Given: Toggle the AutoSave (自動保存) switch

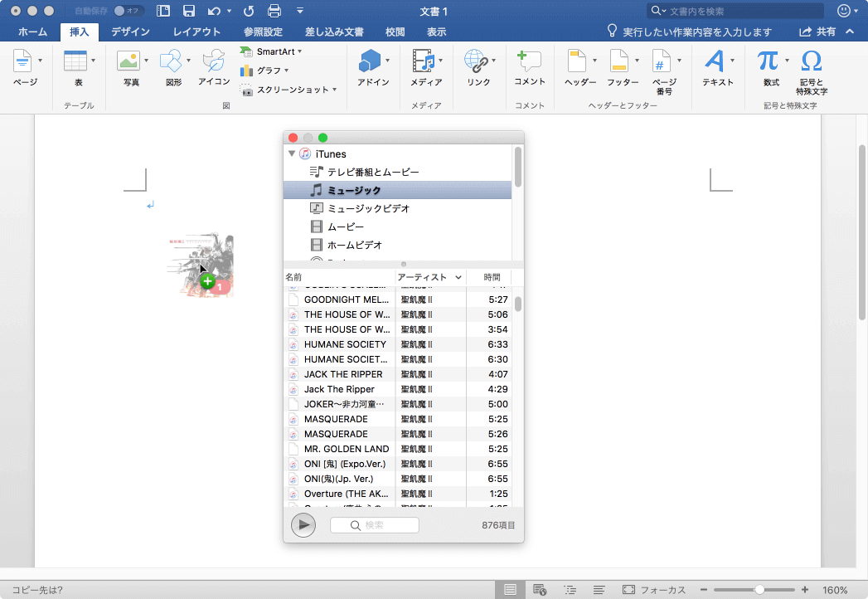Looking at the screenshot, I should [x=129, y=11].
